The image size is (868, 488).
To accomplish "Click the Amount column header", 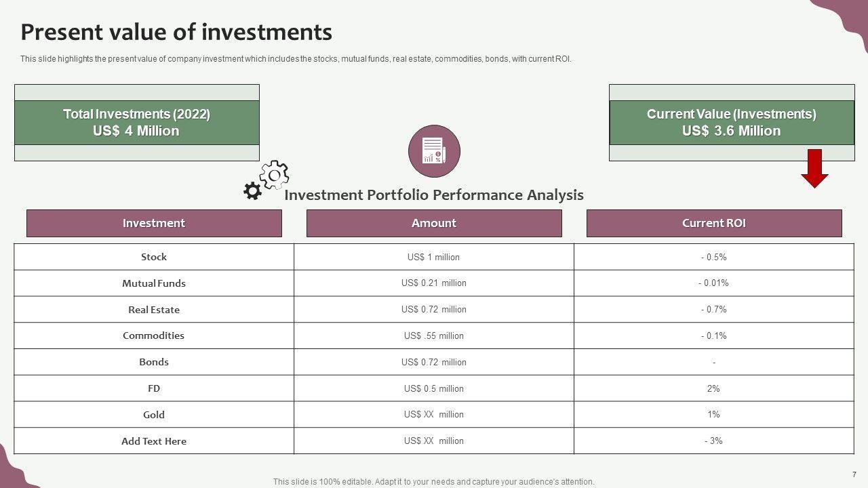I will tap(434, 223).
